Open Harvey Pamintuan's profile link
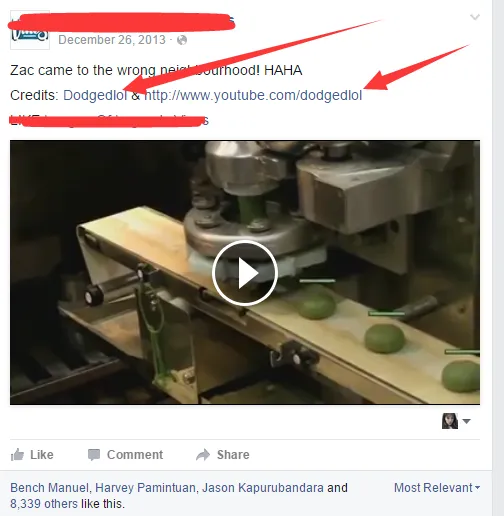Screen dimensions: 504x516 click(145, 488)
